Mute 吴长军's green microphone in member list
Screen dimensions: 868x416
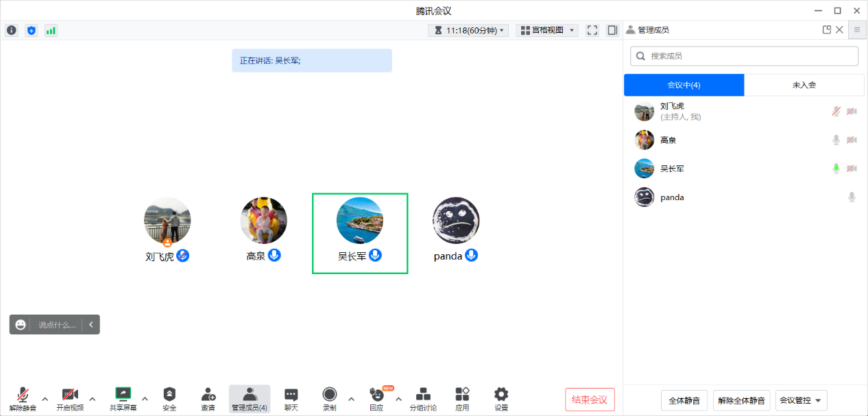836,169
